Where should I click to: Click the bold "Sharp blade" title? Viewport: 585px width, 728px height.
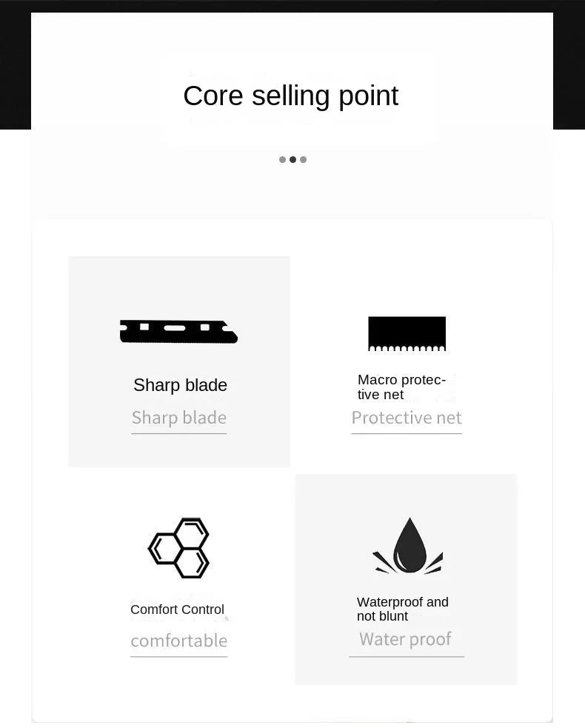coord(180,385)
